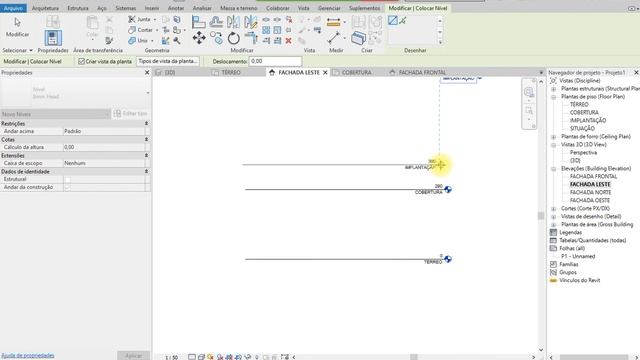Open the Arquitetura ribbon tab
Screen dimensions: 640x360
(x=45, y=8)
